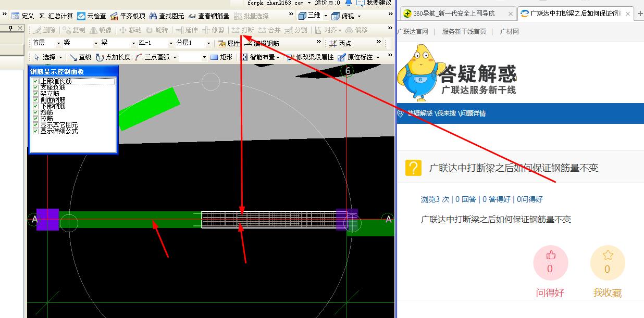Click 删除 delete tool
This screenshot has height=318, width=644.
[x=44, y=30]
